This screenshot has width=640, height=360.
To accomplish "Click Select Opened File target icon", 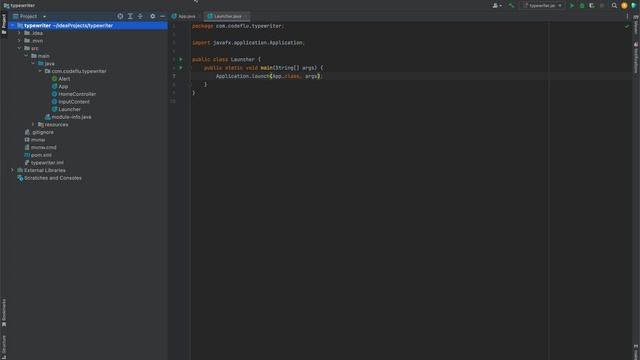I will click(x=120, y=16).
